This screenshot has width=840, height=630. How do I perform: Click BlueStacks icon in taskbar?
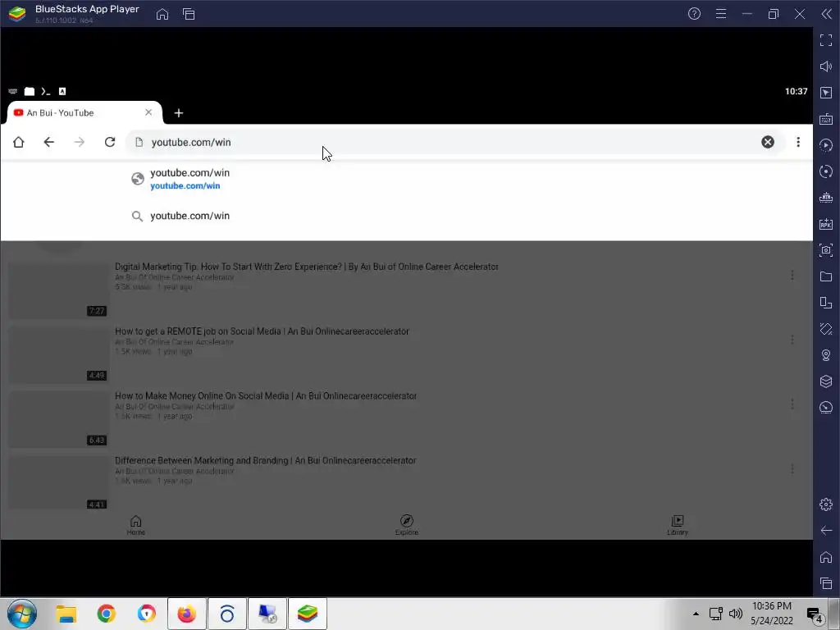[308, 614]
